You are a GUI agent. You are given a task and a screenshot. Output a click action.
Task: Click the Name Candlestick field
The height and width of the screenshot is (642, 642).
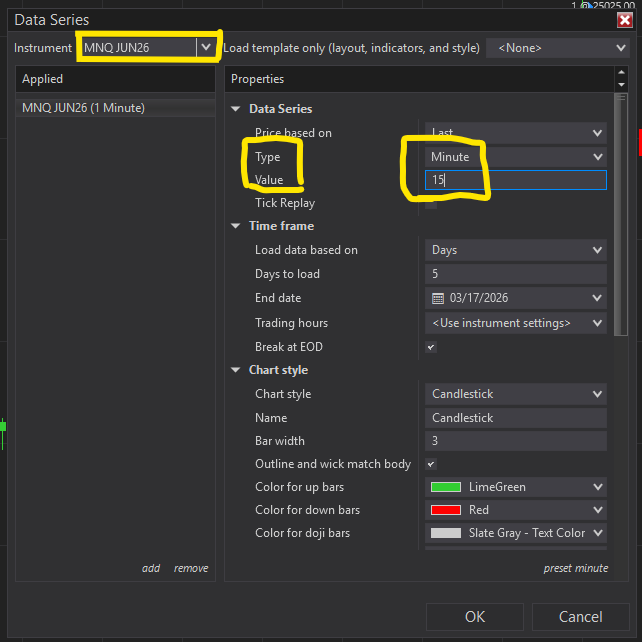[x=515, y=418]
